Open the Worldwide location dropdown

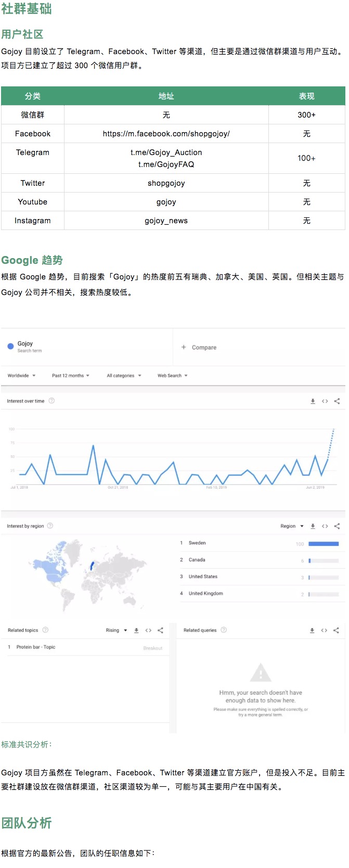click(21, 375)
